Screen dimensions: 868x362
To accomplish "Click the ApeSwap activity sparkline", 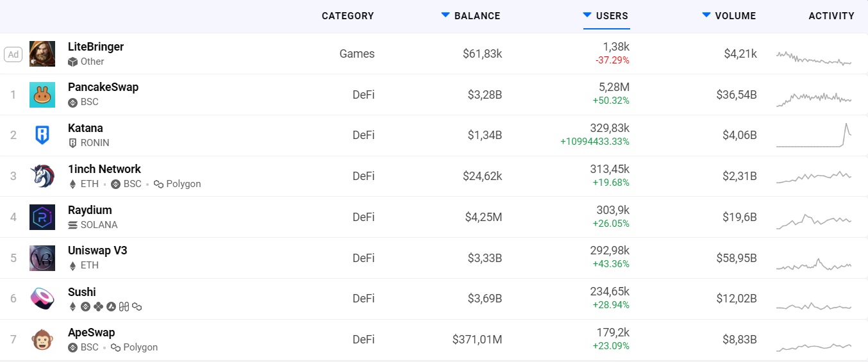I will tap(814, 347).
